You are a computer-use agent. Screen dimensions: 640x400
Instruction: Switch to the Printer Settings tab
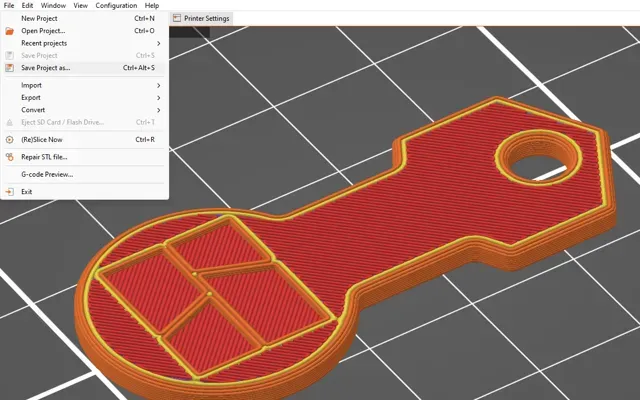pos(201,18)
